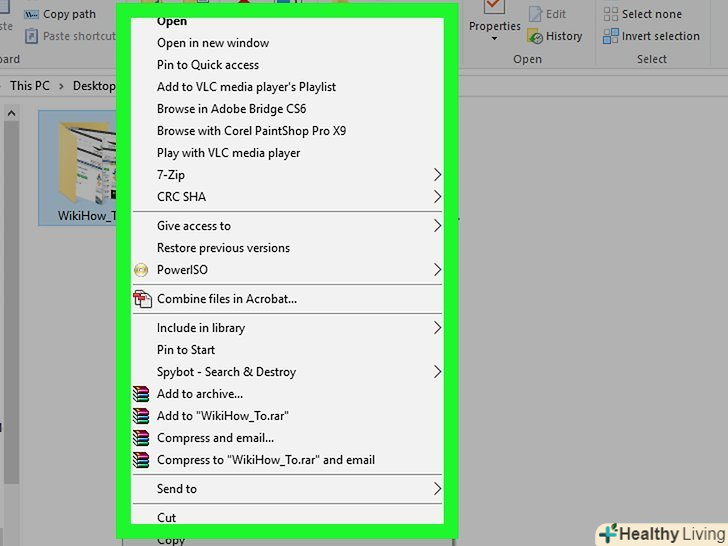The image size is (728, 546).
Task: Click the Edit document icon
Action: click(535, 14)
